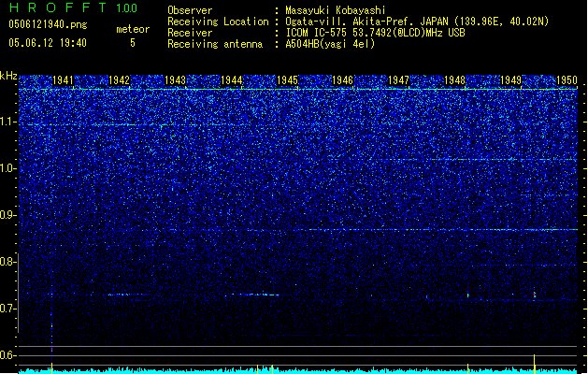Click the 1948 time axis label
The image size is (588, 374).
455,80
